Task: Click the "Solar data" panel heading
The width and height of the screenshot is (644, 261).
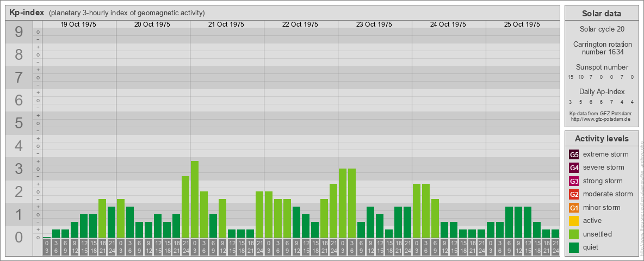Action: point(602,14)
